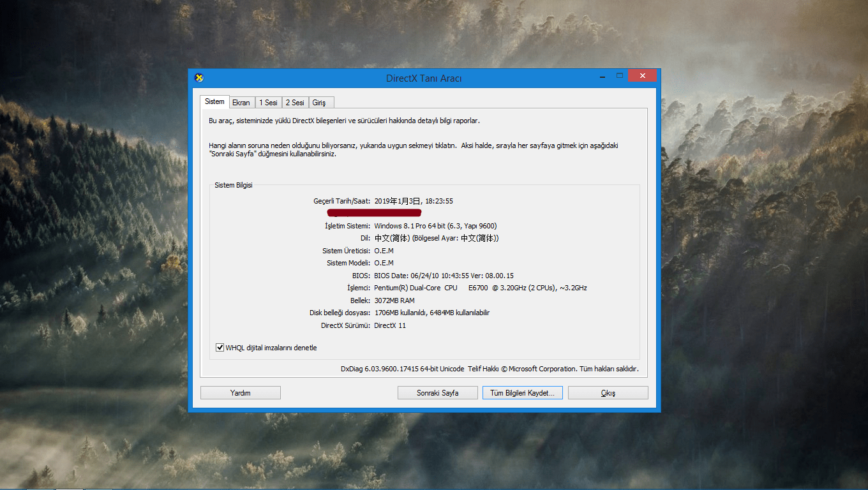
Task: Click Tüm Bilgileri Kaydet... button
Action: pyautogui.click(x=523, y=393)
